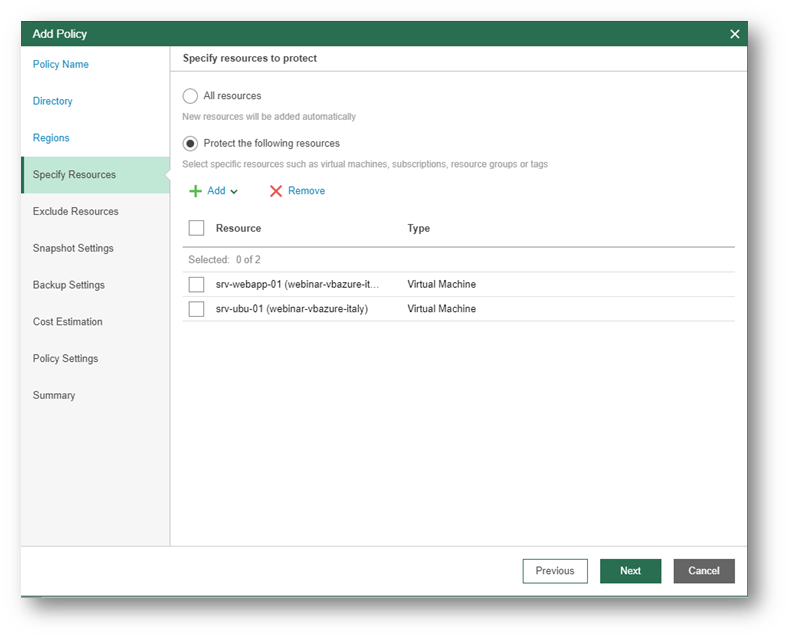The height and width of the screenshot is (640, 790).
Task: Click the Selected: 0 of 2 counter
Action: tap(224, 260)
